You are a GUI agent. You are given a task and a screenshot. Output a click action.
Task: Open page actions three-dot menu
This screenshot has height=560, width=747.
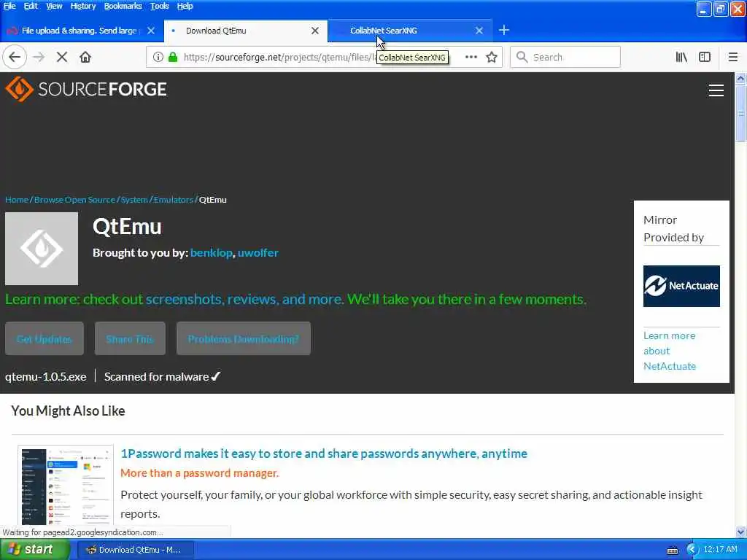coord(471,57)
